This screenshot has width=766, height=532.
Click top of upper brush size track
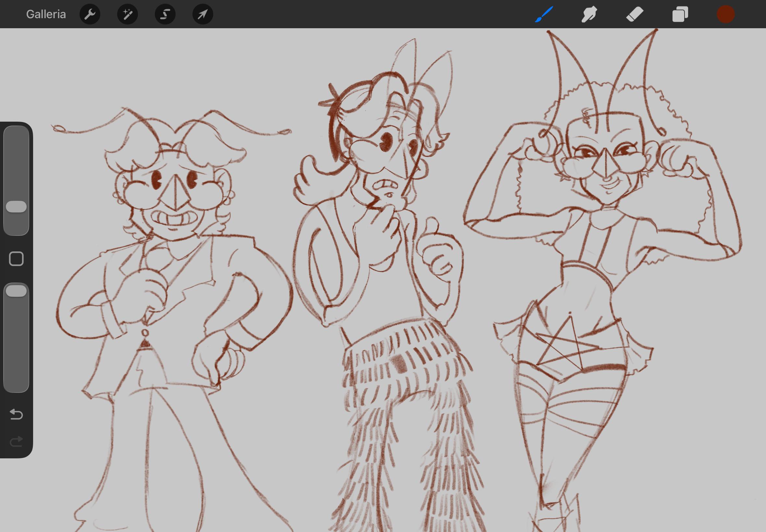(x=16, y=133)
